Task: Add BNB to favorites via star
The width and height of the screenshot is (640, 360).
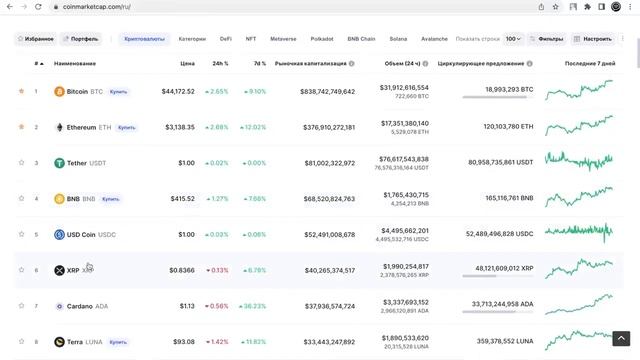Action: point(21,198)
